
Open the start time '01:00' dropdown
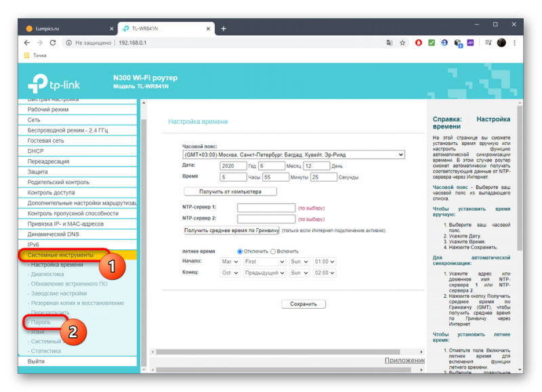click(325, 262)
